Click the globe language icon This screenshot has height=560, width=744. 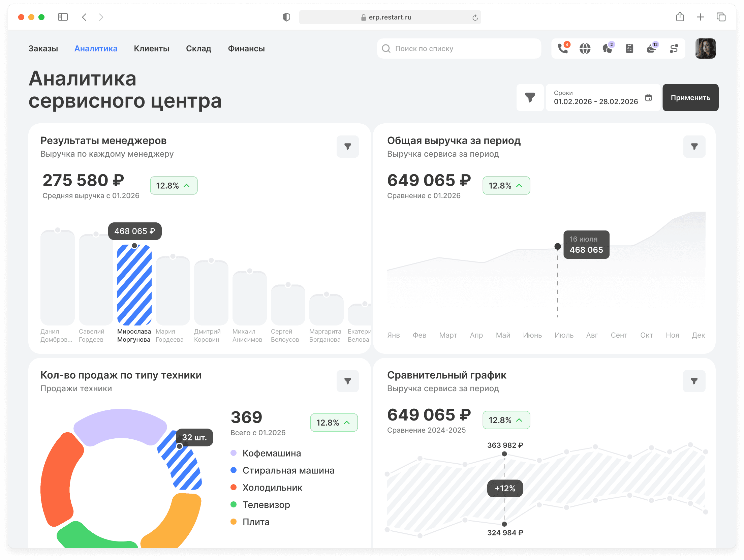(585, 49)
